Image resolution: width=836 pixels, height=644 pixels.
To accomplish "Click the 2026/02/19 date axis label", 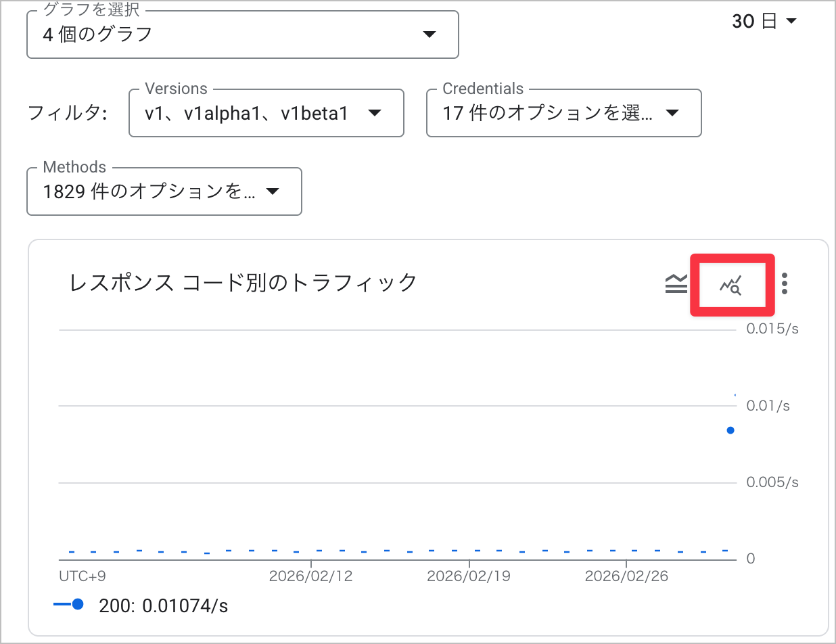I will pos(469,576).
